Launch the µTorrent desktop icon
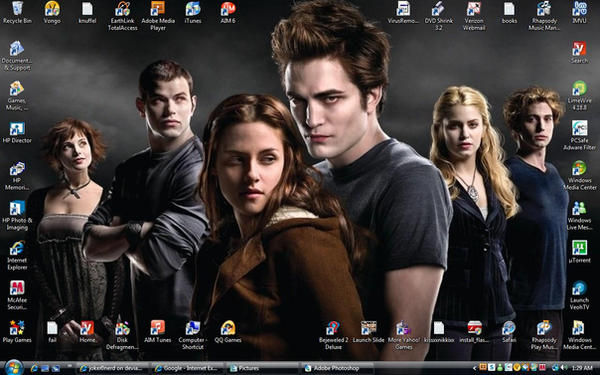 (579, 252)
